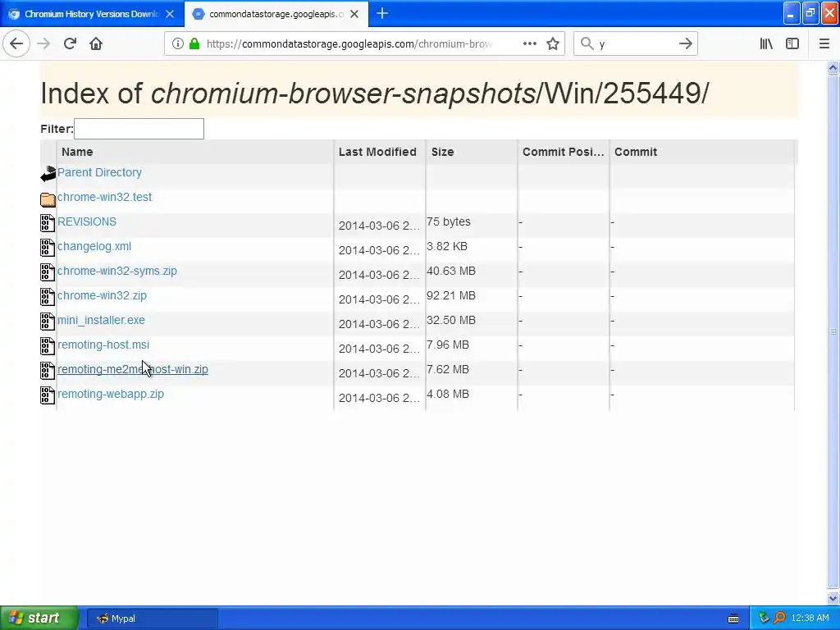The width and height of the screenshot is (840, 630).
Task: Toggle the sidebar view icon
Action: 792,43
